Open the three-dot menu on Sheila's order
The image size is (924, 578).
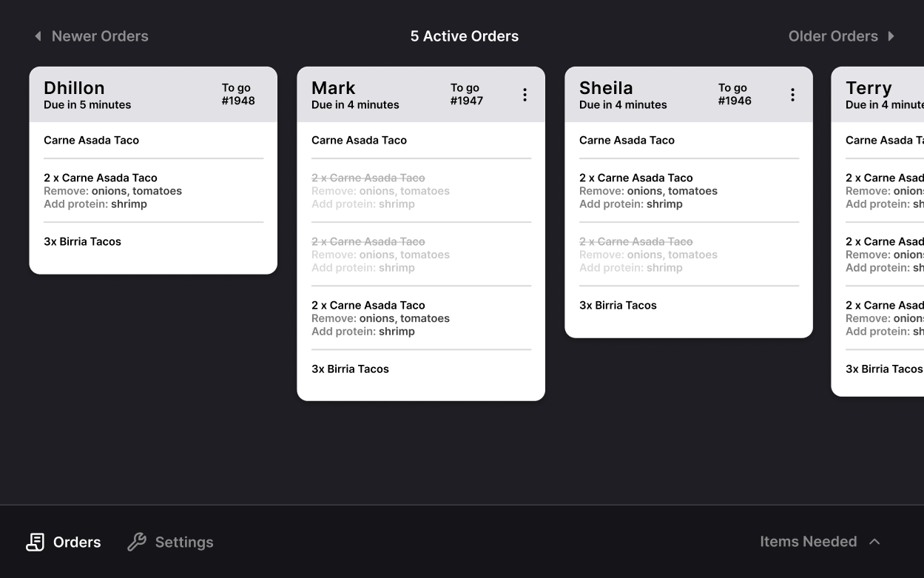pos(792,95)
